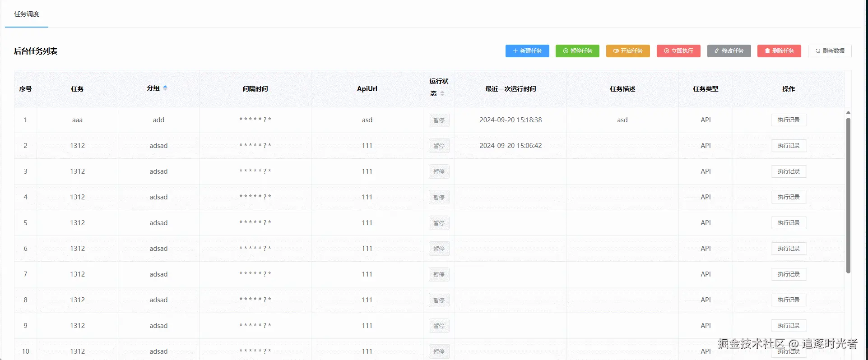This screenshot has height=360, width=868.
Task: Click the orange 开启任务 button
Action: click(628, 51)
